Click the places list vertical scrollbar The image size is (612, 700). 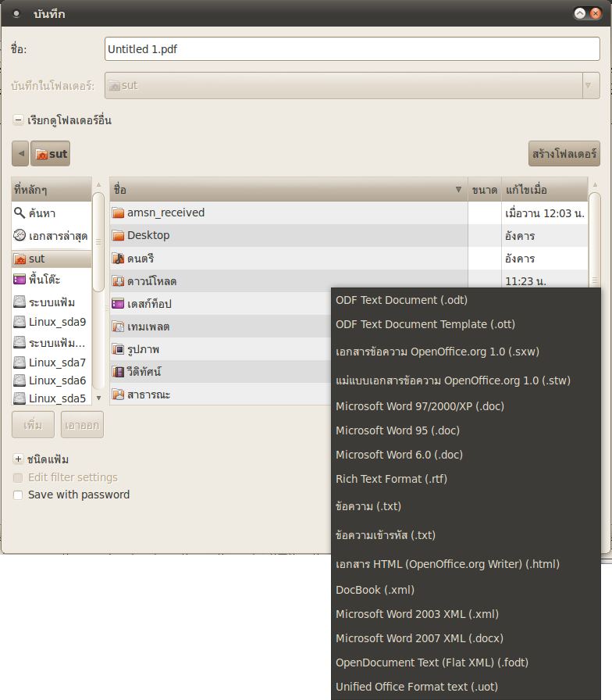tap(98, 241)
